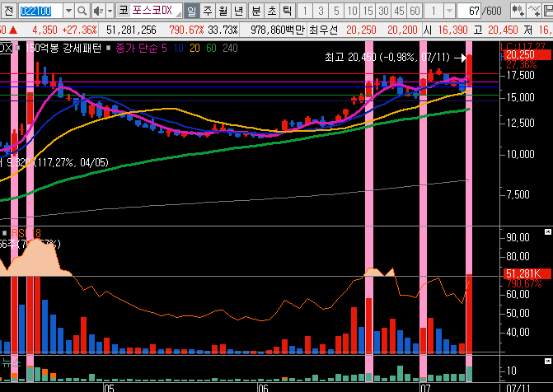
Task: Click the 뉴스 panel label
Action: tap(11, 362)
